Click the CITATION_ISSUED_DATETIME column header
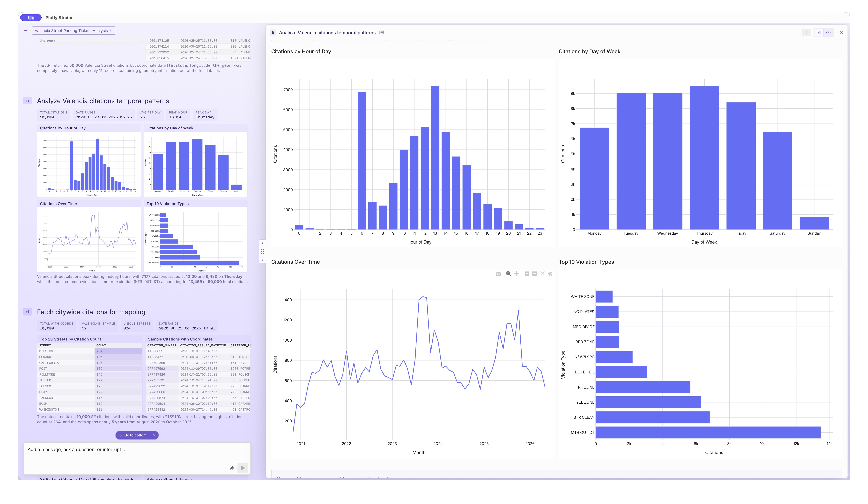The width and height of the screenshot is (868, 504). point(203,345)
